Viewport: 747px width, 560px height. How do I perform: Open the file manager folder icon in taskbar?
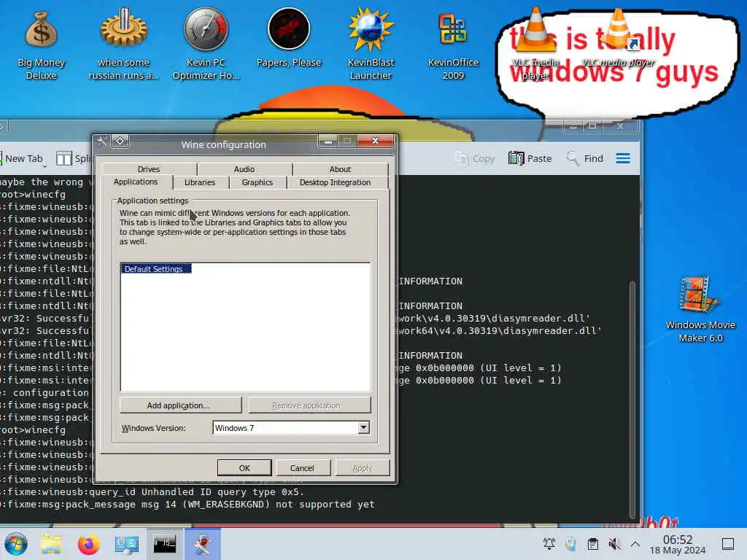pyautogui.click(x=51, y=544)
